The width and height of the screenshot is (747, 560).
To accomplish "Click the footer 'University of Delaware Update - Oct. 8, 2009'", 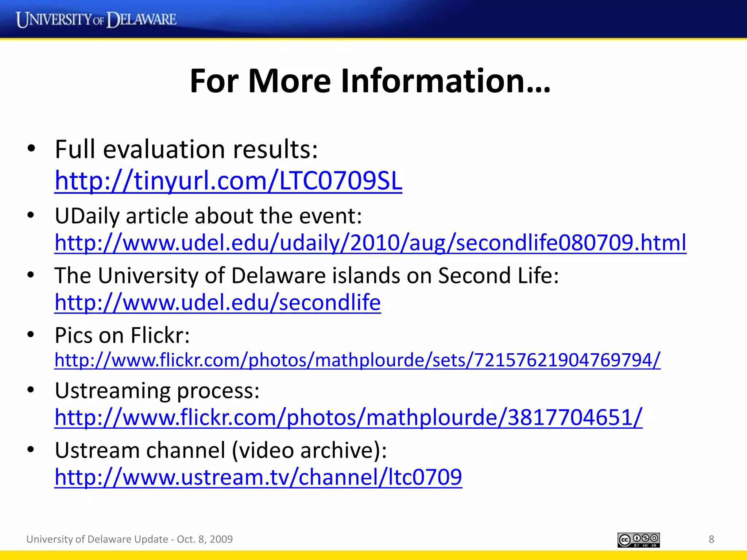I will pos(129,539).
